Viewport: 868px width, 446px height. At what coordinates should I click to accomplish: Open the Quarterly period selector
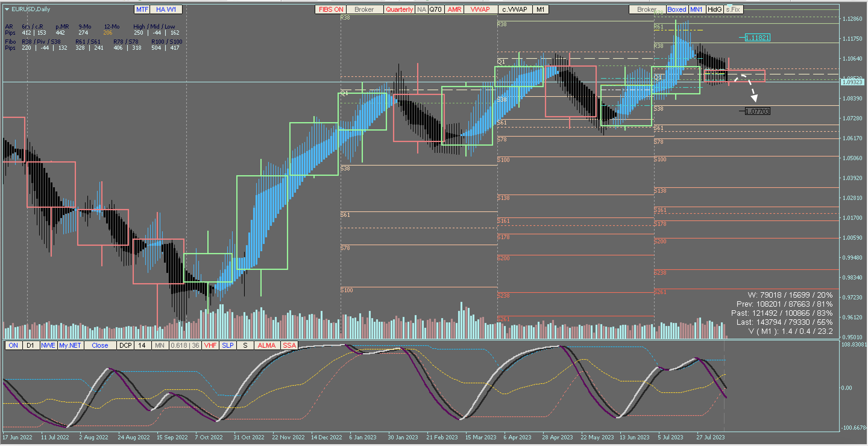(399, 9)
